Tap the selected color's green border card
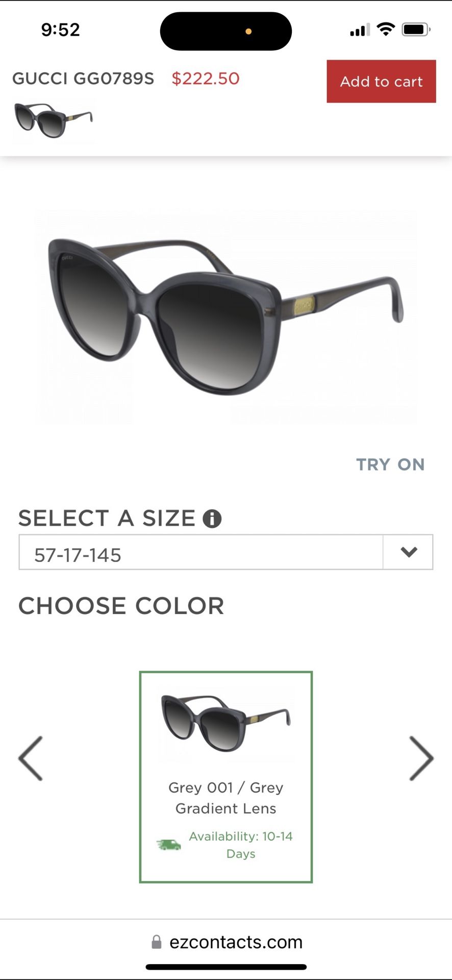Image resolution: width=452 pixels, height=980 pixels. point(225,776)
